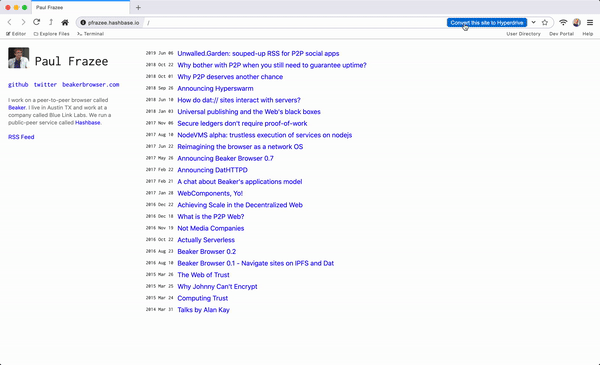The height and width of the screenshot is (365, 600).
Task: Click Convert this site to Hyperdrive
Action: coord(487,23)
